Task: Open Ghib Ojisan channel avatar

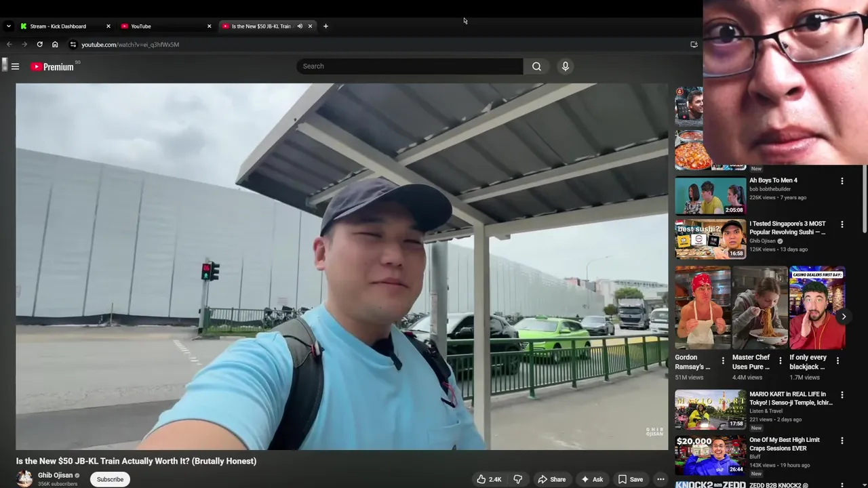Action: [24, 479]
